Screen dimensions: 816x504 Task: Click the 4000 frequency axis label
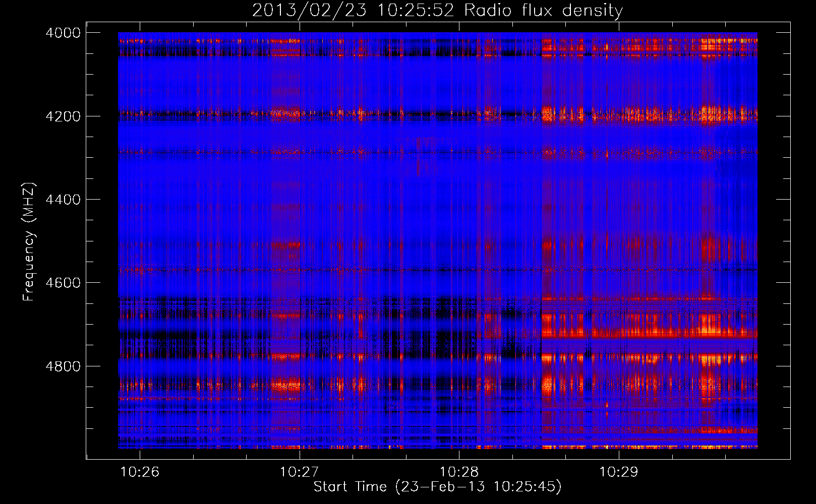[x=63, y=33]
